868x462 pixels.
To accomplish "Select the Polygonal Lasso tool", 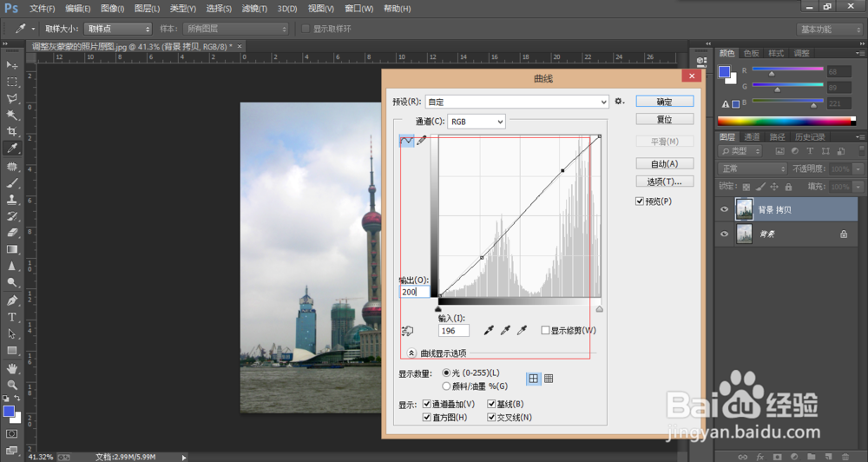I will click(x=11, y=99).
